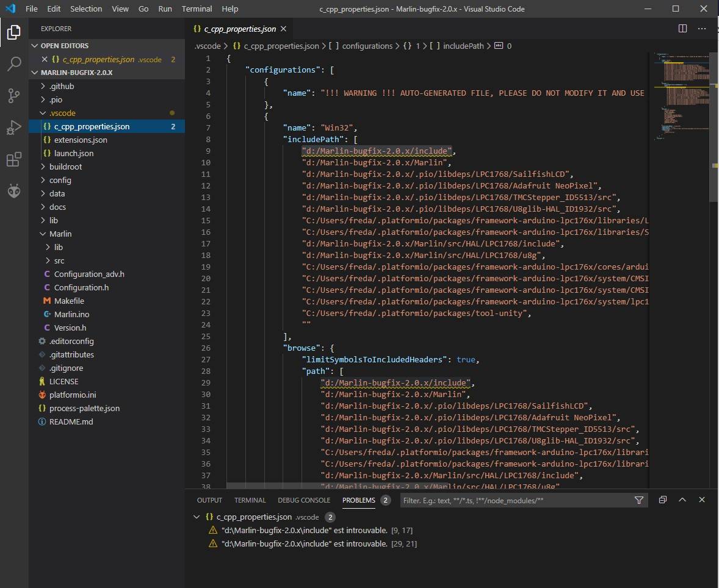Click the split editor right icon
The height and width of the screenshot is (588, 719).
pyautogui.click(x=682, y=29)
